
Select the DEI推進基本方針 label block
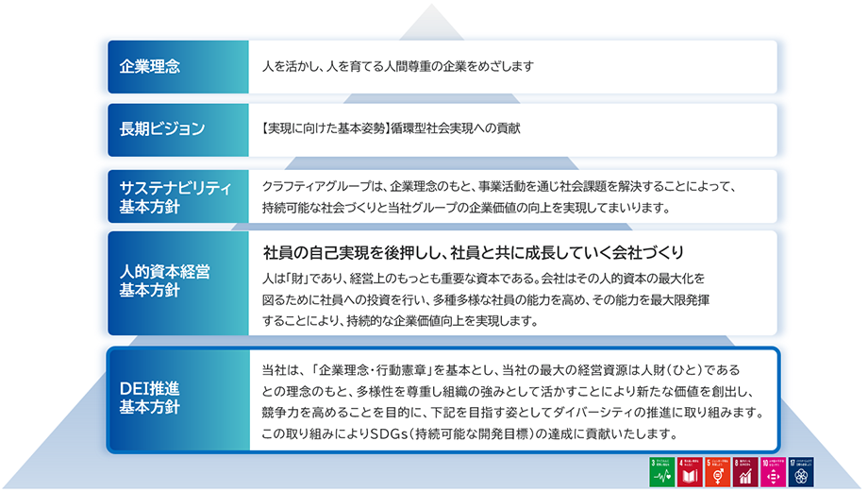coord(178,400)
